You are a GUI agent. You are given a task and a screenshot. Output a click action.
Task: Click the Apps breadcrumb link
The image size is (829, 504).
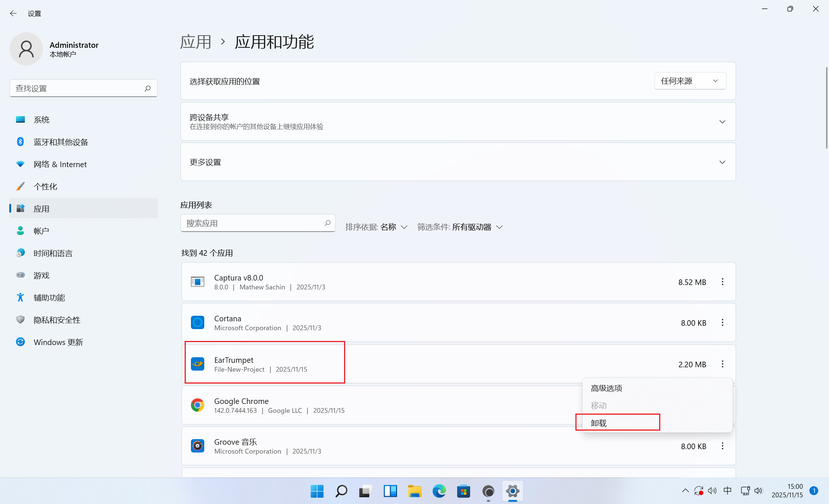(196, 42)
